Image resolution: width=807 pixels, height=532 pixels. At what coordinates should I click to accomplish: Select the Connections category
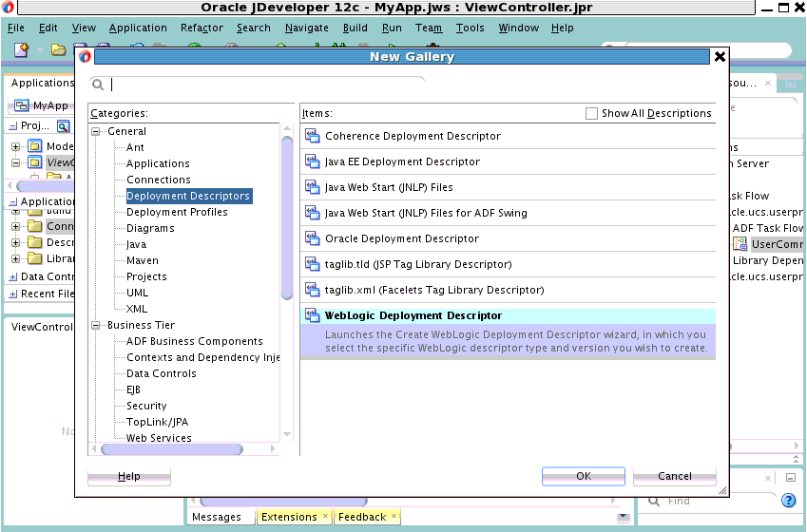tap(159, 180)
